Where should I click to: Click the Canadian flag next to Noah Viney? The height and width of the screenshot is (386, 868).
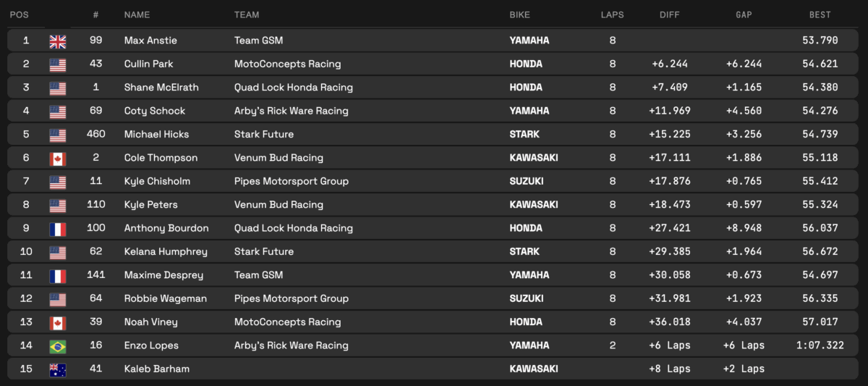58,323
